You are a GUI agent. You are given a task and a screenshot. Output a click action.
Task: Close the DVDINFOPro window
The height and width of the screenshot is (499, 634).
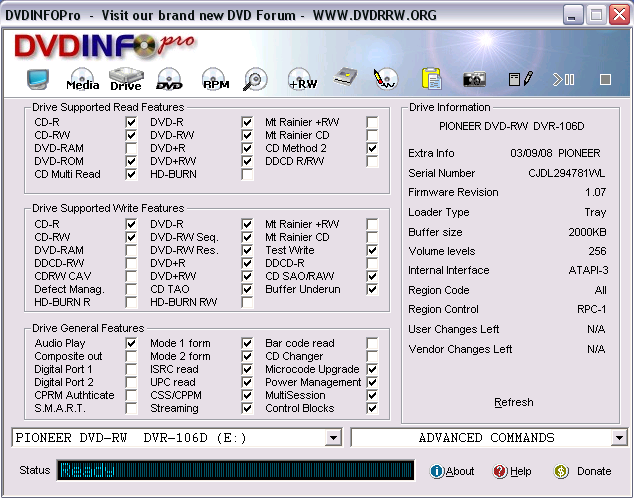point(619,15)
